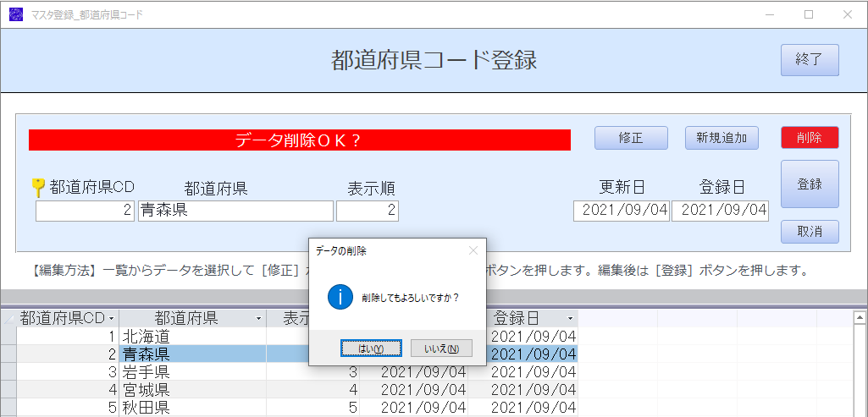Screen dimensions: 868x417
Task: Select the 秋田県 cell
Action: [192, 407]
